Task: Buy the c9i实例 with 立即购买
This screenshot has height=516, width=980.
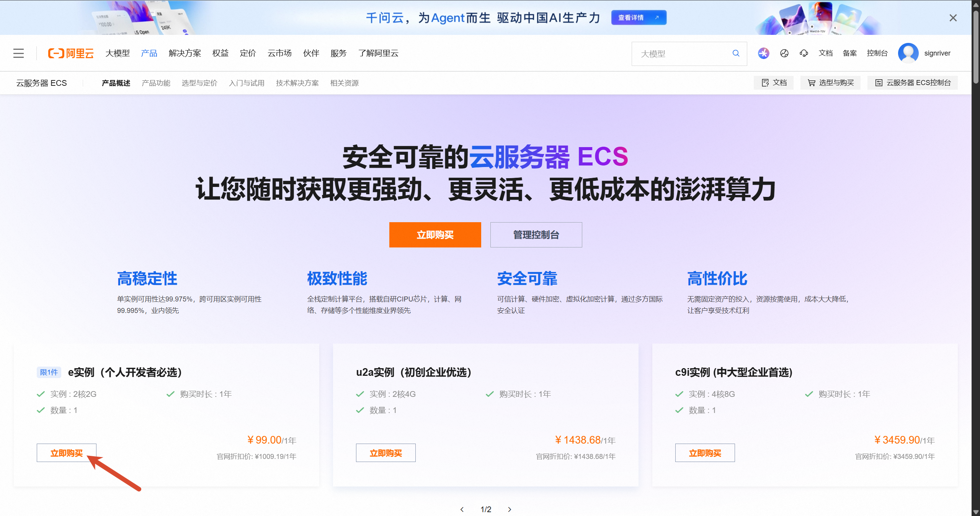Action: click(x=705, y=453)
